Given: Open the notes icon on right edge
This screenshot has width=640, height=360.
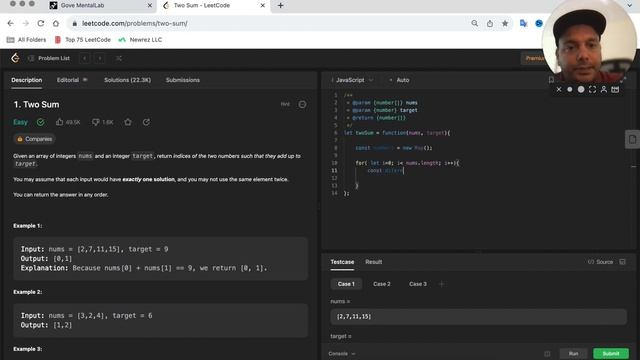Looking at the screenshot, I should (632, 139).
